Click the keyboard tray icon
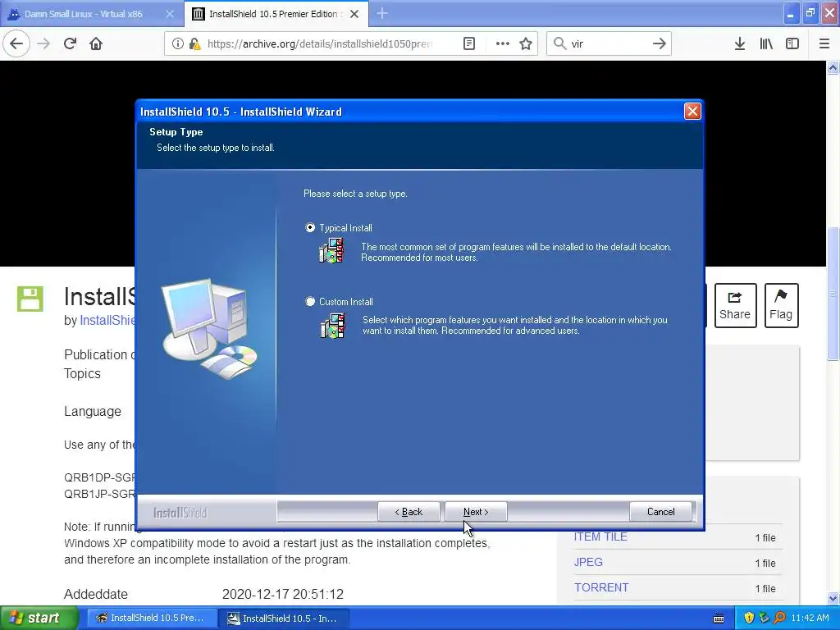This screenshot has height=630, width=840. (x=719, y=619)
